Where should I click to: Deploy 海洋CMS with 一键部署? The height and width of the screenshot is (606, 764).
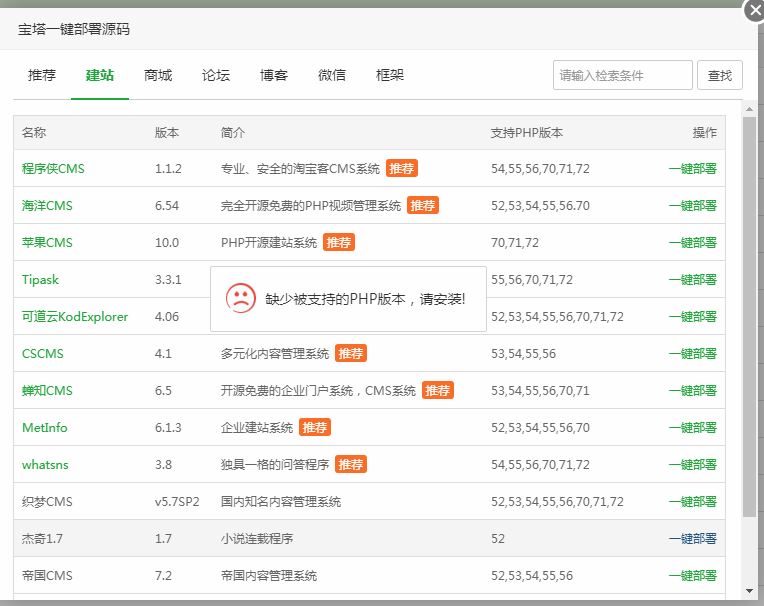pos(692,206)
